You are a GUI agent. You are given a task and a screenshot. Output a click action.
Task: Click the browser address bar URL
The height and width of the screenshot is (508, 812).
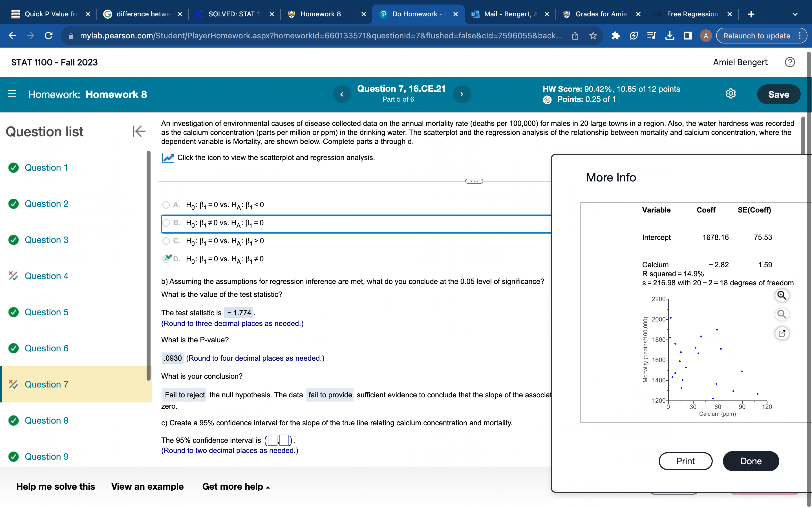[321, 36]
